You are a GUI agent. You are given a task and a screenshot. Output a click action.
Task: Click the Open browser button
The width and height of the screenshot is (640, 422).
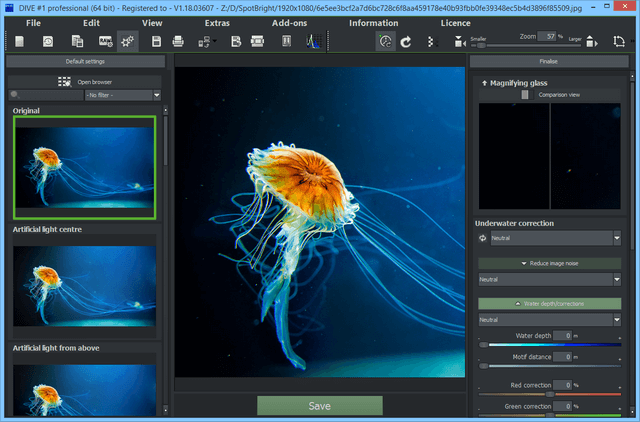coord(86,81)
